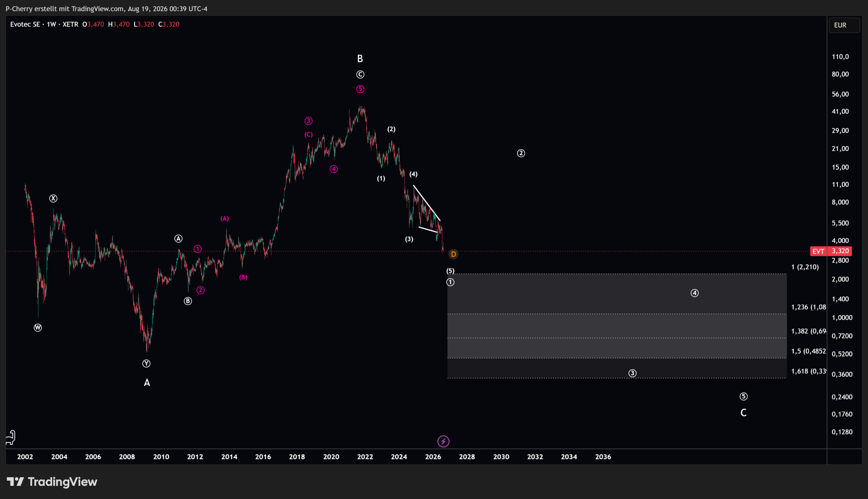The image size is (868, 499).
Task: Click the 2022 year on time axis
Action: pos(365,457)
